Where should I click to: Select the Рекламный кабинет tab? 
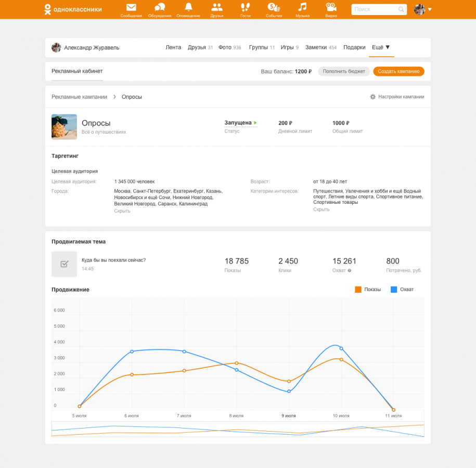(x=77, y=71)
